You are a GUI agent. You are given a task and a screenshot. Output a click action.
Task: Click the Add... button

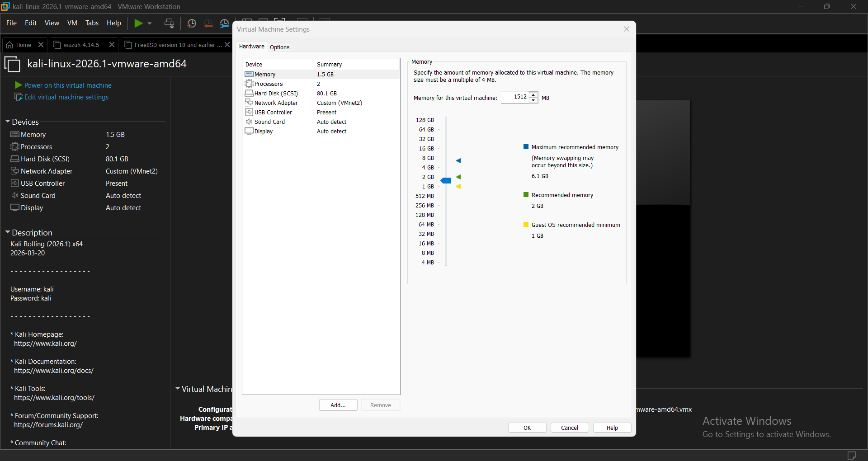point(338,405)
